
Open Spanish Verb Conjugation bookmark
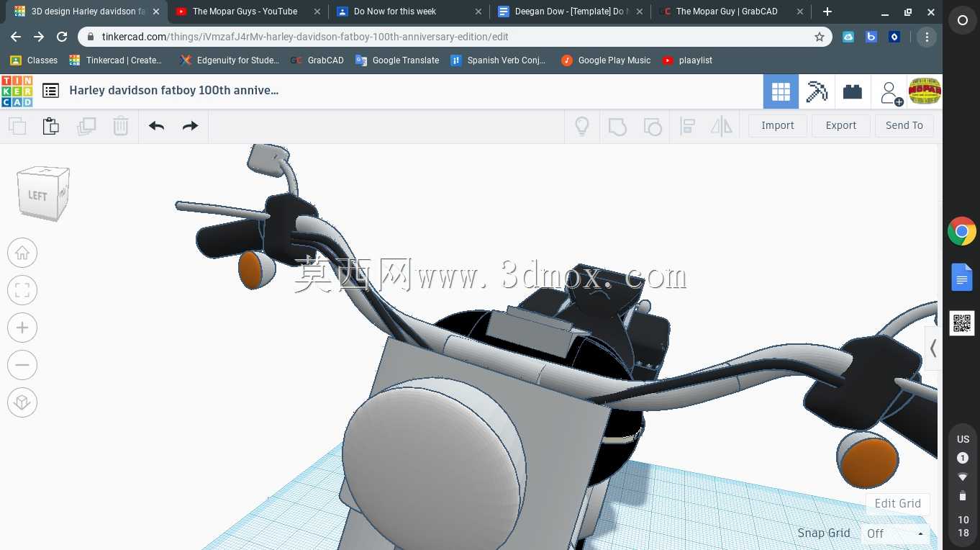[x=498, y=60]
